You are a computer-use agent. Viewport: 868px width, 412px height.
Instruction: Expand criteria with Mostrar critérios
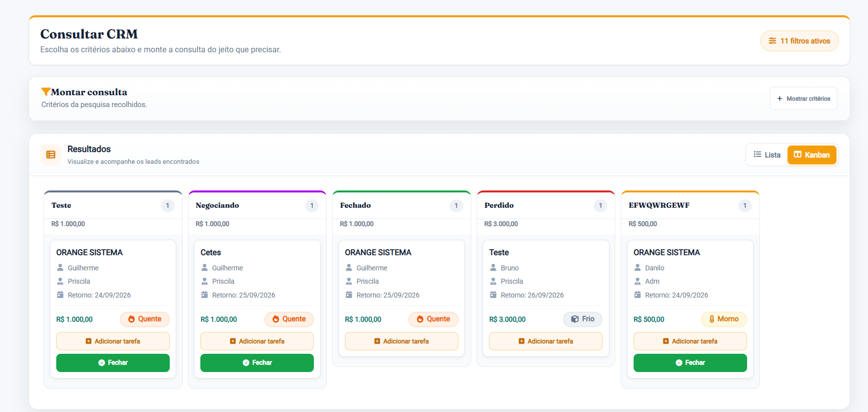click(x=803, y=99)
